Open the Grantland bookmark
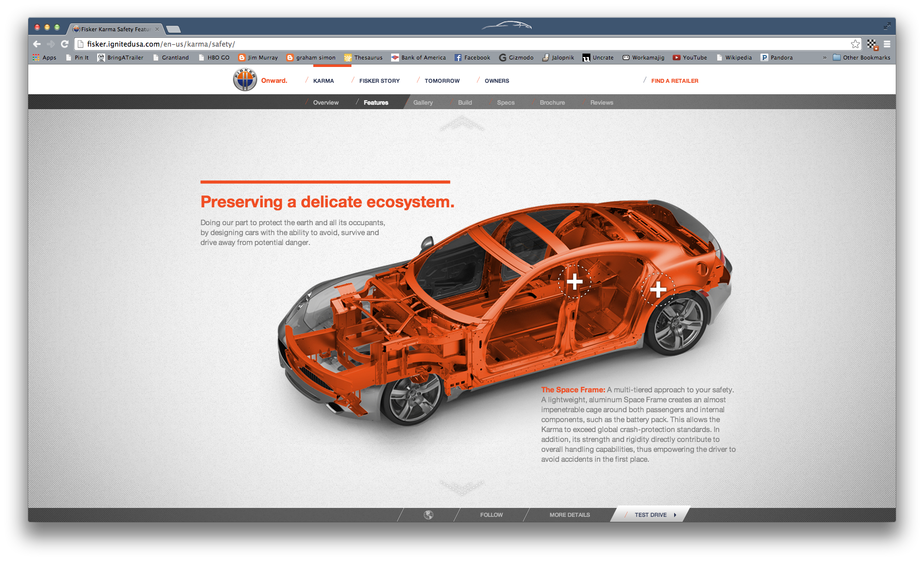The width and height of the screenshot is (924, 561). 171,58
